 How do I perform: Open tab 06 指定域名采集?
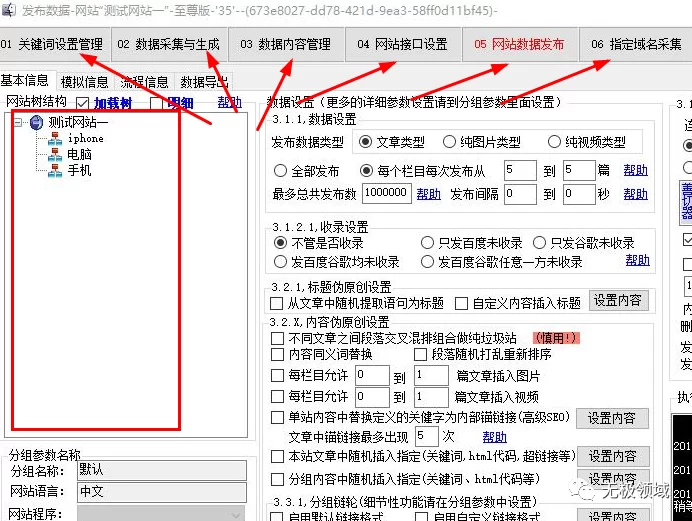pos(636,44)
